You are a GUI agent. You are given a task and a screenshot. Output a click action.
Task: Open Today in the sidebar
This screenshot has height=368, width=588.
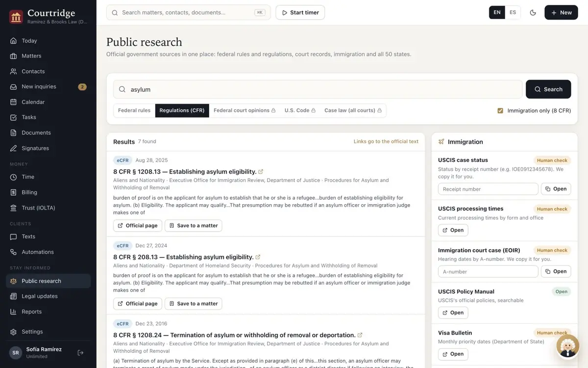pos(48,41)
